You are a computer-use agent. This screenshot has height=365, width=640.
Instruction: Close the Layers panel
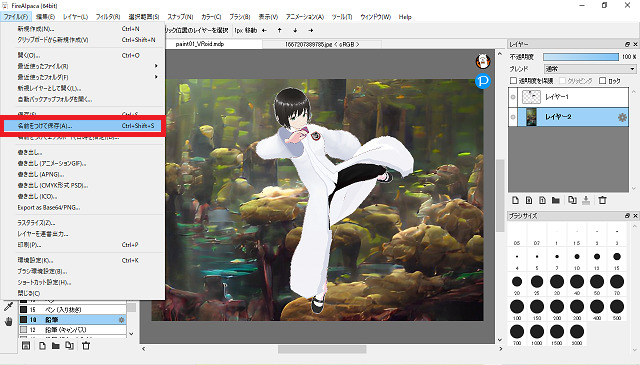[x=635, y=44]
